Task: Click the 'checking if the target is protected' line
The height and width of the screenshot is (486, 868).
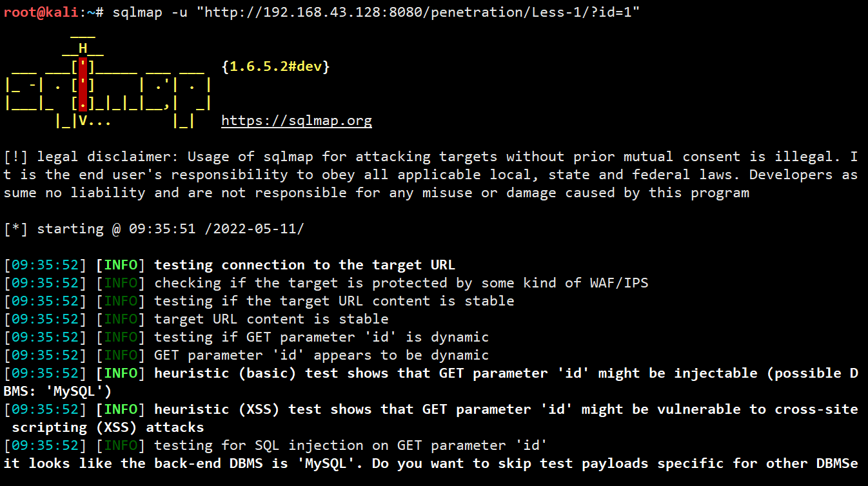Action: (x=401, y=283)
